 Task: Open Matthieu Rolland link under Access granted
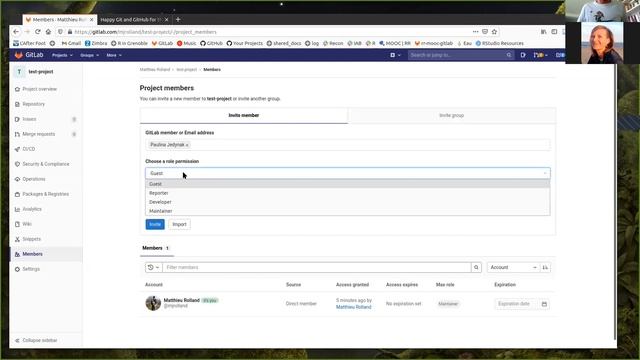[x=353, y=307]
